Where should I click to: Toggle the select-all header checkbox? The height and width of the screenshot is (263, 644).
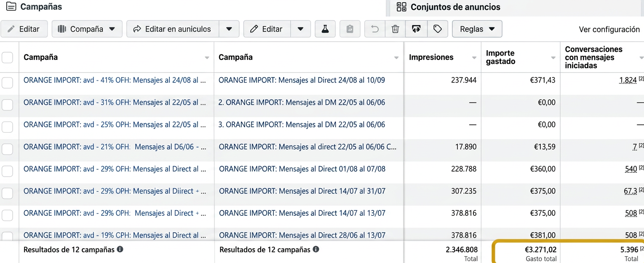[8, 57]
